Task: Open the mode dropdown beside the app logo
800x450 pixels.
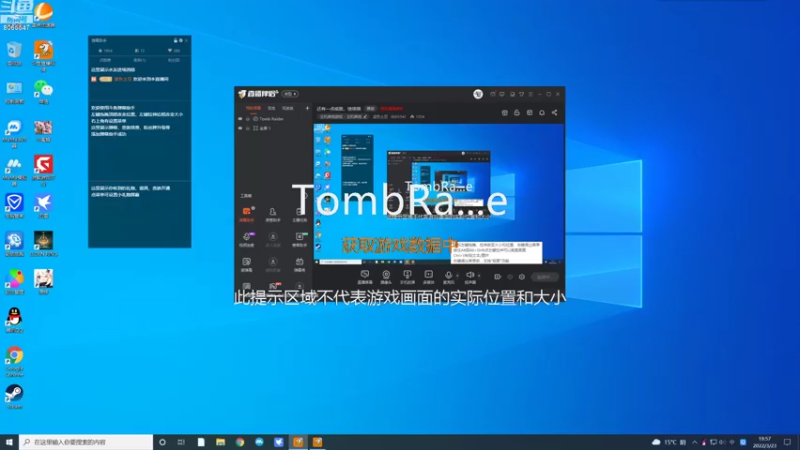Action: tap(290, 94)
